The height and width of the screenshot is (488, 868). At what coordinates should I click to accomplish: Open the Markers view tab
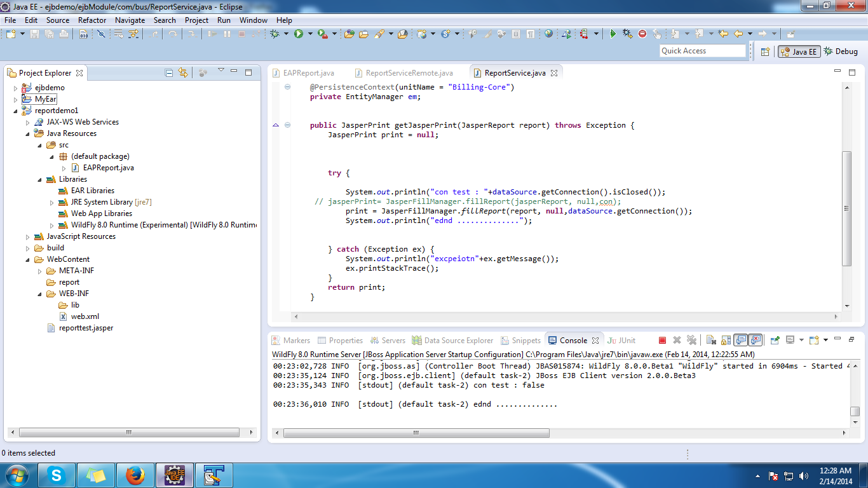tap(291, 341)
